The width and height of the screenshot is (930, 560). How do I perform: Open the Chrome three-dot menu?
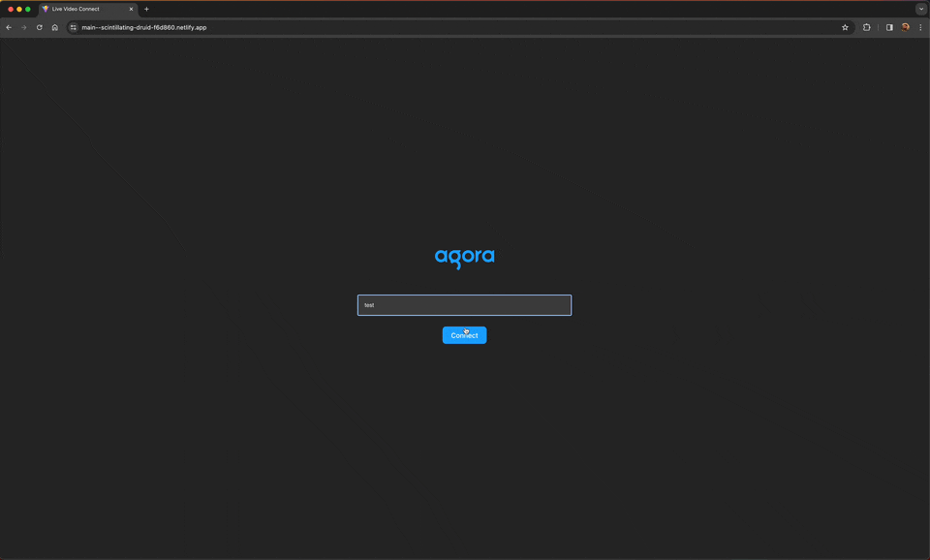[x=920, y=27]
